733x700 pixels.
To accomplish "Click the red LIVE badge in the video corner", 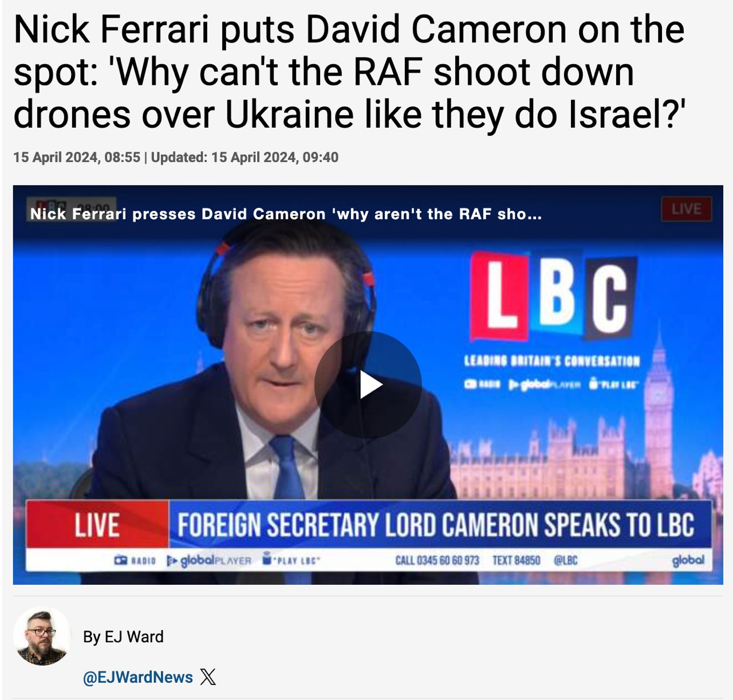I will tap(687, 209).
